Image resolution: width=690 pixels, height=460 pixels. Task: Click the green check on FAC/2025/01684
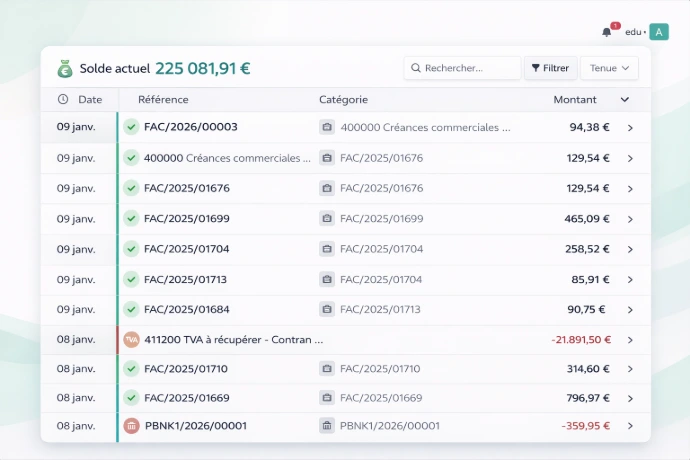131,310
